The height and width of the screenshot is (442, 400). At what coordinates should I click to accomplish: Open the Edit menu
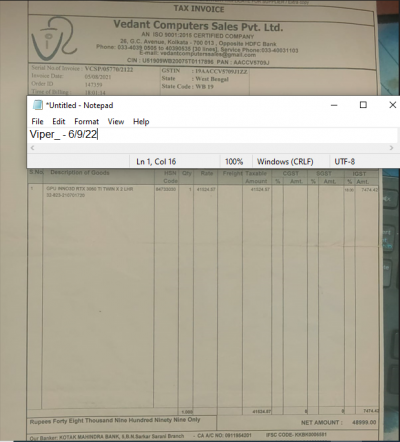(x=59, y=121)
